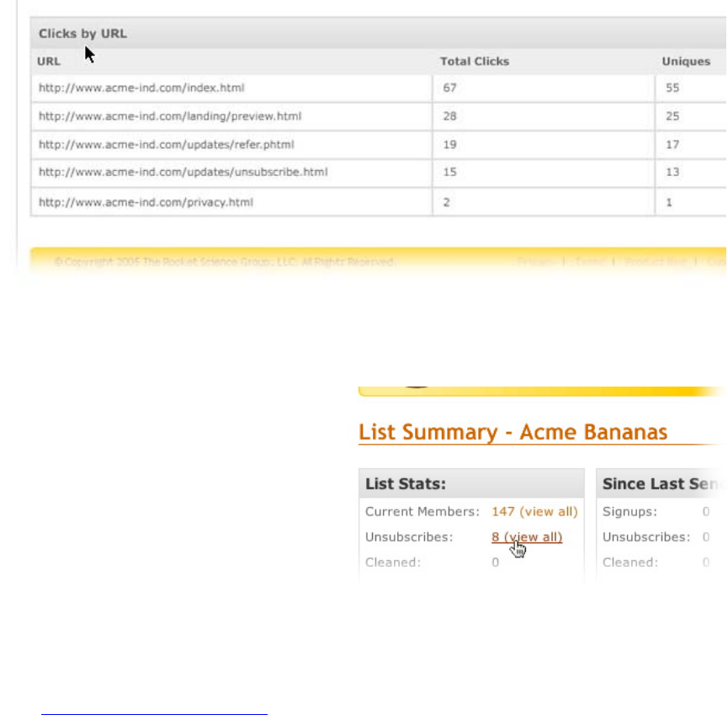The width and height of the screenshot is (728, 715).
Task: Click the Clicks by URL heading
Action: click(82, 34)
